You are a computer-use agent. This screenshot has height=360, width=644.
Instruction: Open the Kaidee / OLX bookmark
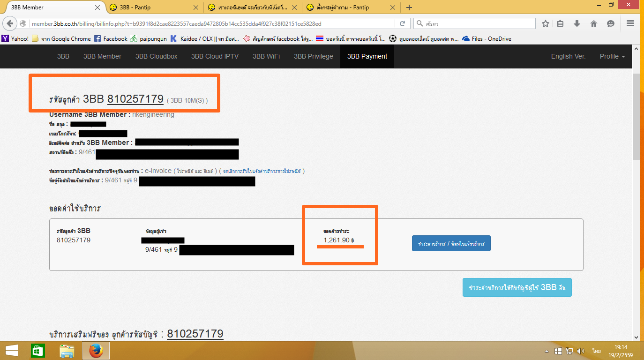(204, 39)
